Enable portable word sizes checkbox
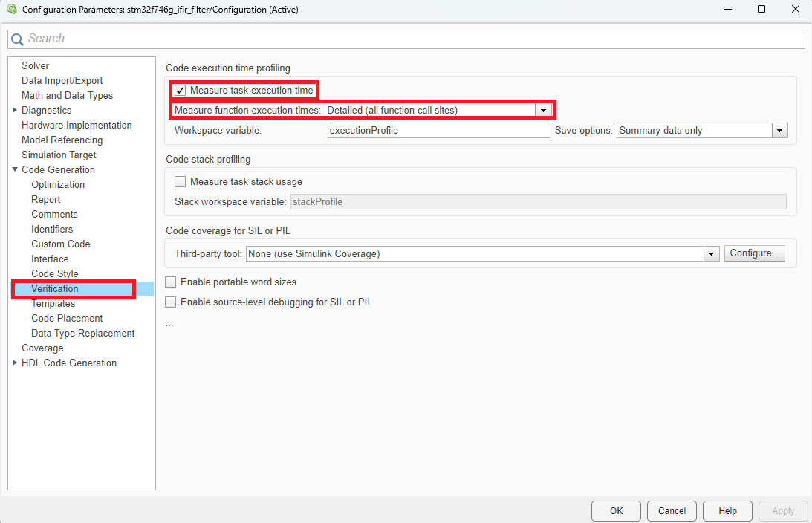Screen dimensions: 812x523 click(171, 282)
